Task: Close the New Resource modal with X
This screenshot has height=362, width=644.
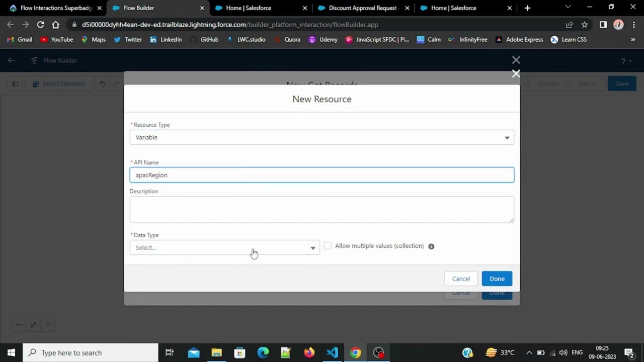Action: pos(516,74)
